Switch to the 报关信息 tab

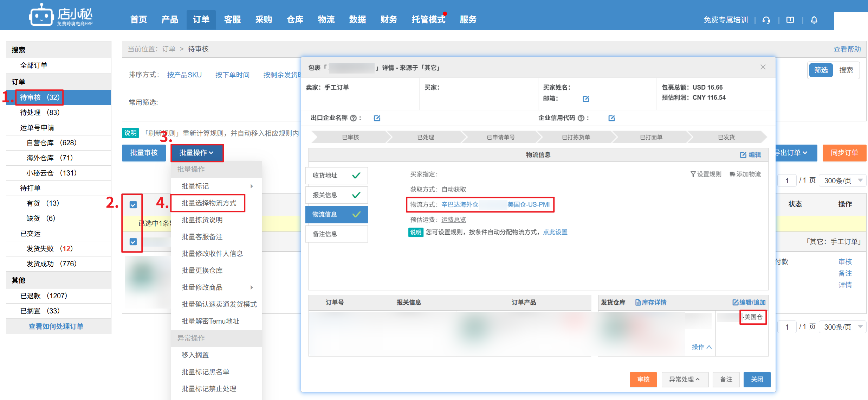pos(336,195)
